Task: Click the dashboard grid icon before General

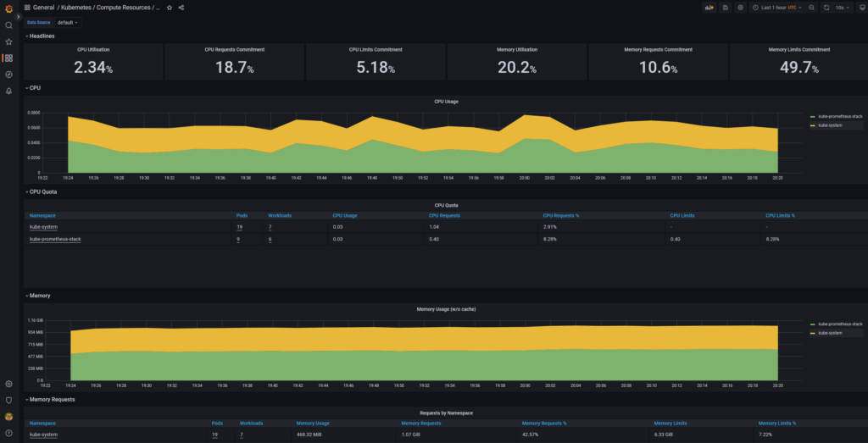Action: tap(27, 8)
